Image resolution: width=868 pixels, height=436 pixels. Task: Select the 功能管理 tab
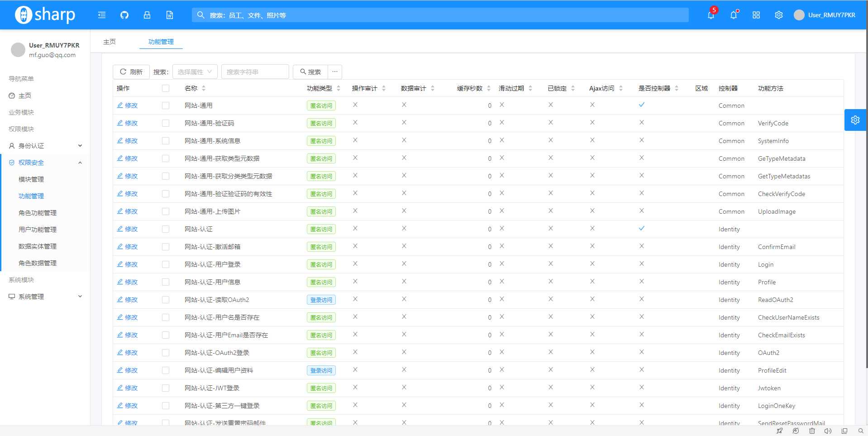161,42
